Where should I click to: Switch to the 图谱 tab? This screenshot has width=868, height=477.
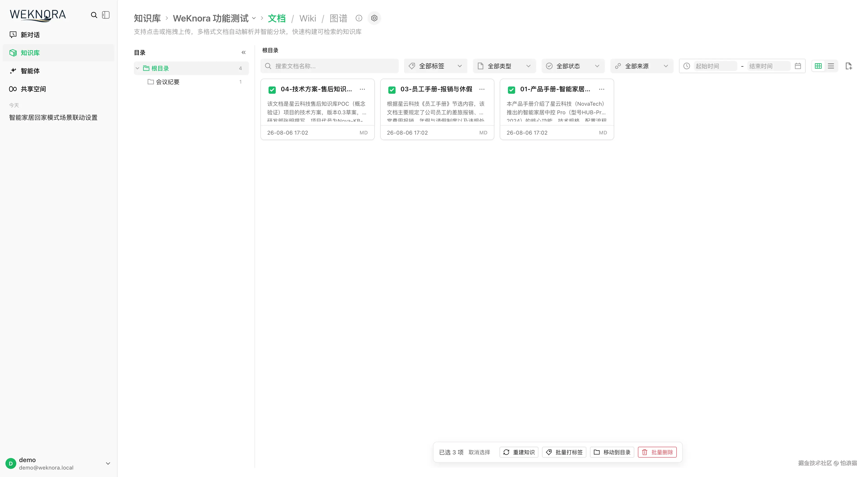coord(338,18)
